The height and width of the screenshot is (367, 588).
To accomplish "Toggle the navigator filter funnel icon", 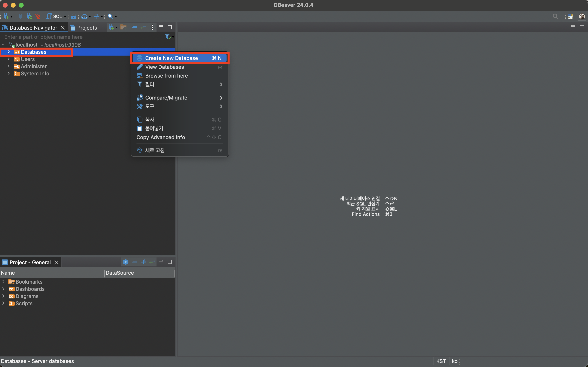I will click(167, 37).
